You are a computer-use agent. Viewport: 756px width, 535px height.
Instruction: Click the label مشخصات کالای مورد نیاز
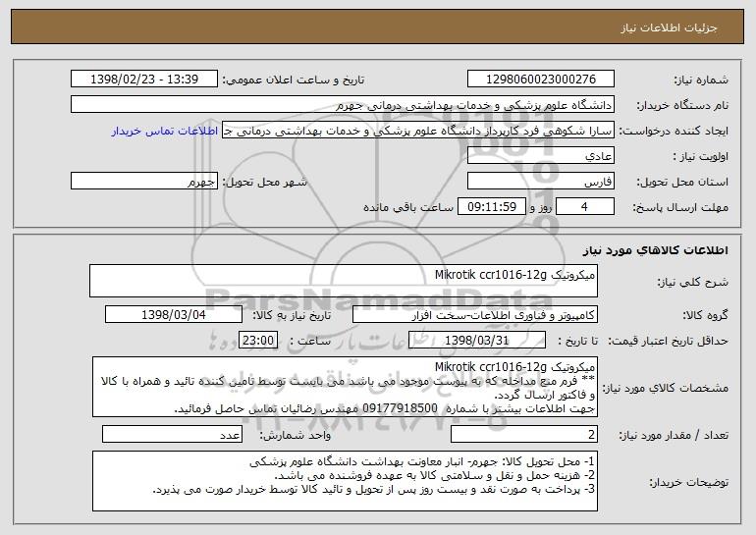click(668, 388)
